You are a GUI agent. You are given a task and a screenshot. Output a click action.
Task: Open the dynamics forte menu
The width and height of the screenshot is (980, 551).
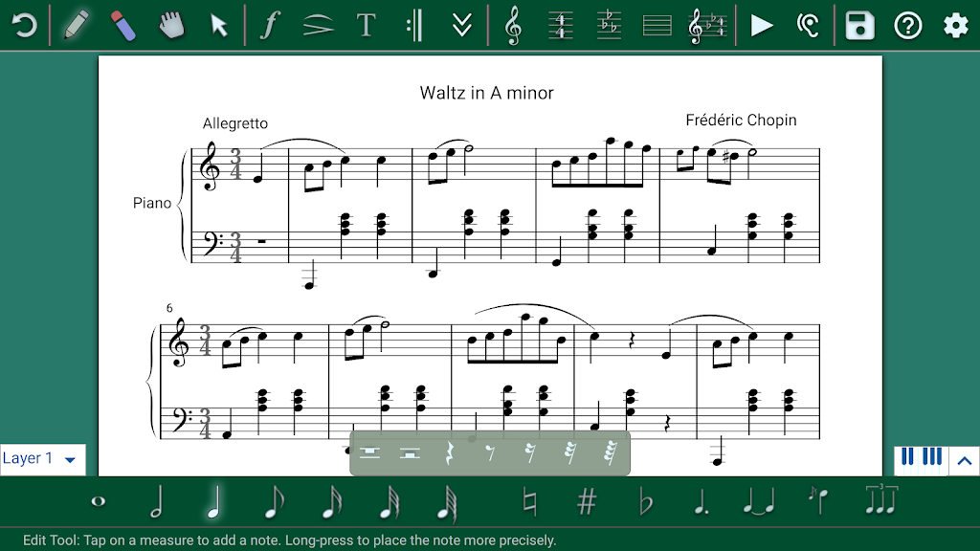[269, 26]
